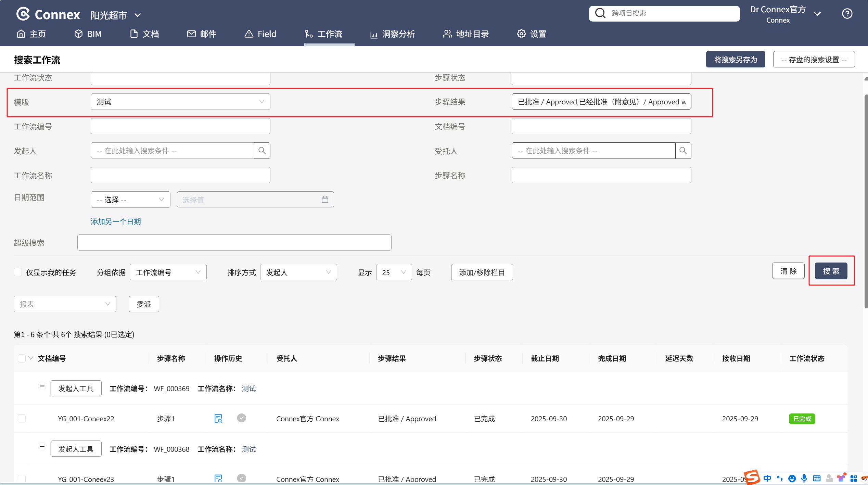Click the assignee field search magnifier icon
This screenshot has width=868, height=485.
683,151
